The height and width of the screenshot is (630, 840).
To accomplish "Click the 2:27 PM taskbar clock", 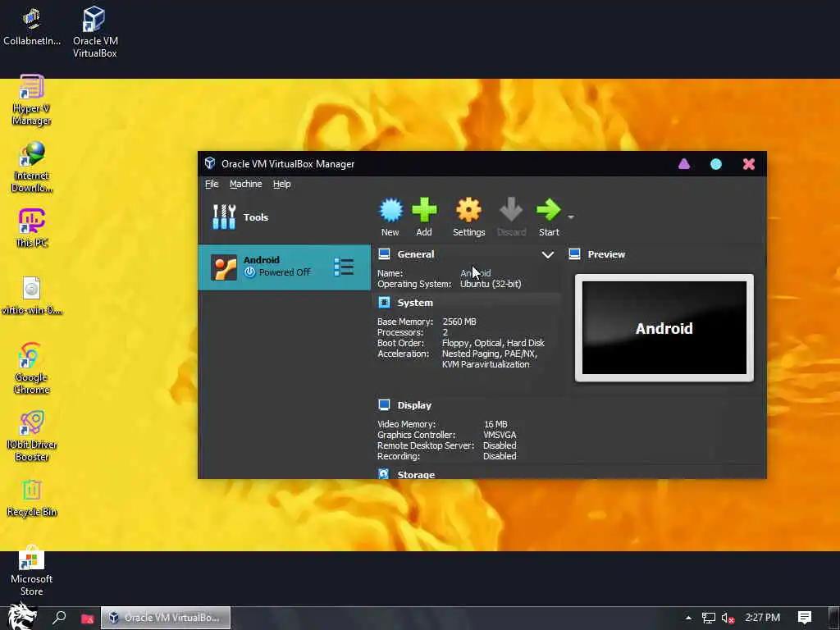I will click(x=762, y=618).
